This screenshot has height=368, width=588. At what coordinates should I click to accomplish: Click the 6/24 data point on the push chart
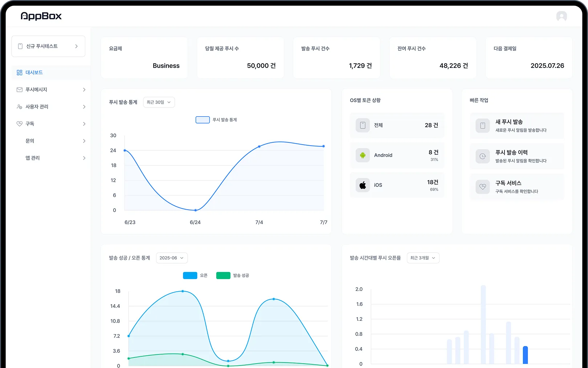coord(196,210)
